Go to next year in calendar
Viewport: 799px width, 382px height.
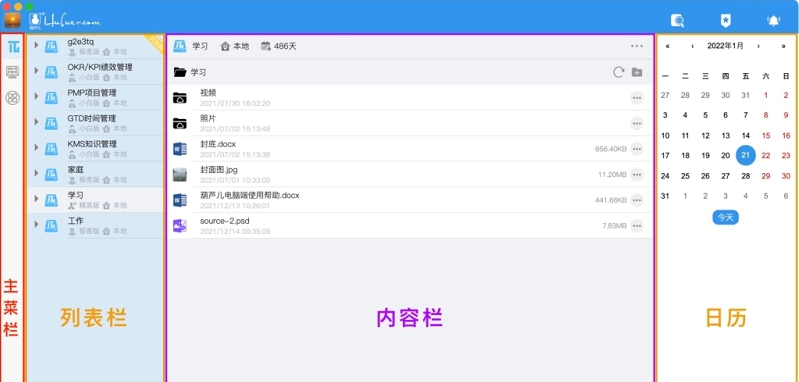click(x=784, y=46)
